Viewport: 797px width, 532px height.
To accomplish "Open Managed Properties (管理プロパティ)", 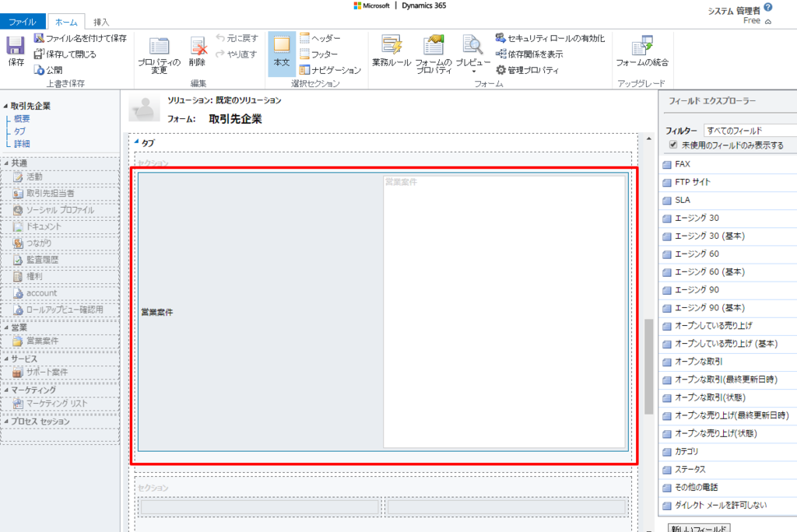I will point(527,70).
